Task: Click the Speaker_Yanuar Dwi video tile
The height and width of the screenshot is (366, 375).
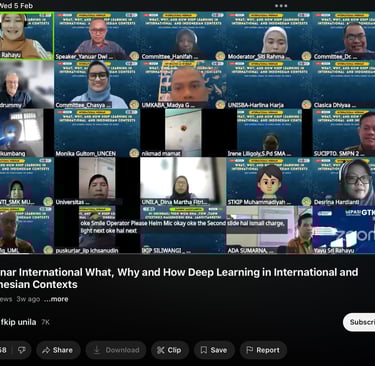Action: (97, 36)
